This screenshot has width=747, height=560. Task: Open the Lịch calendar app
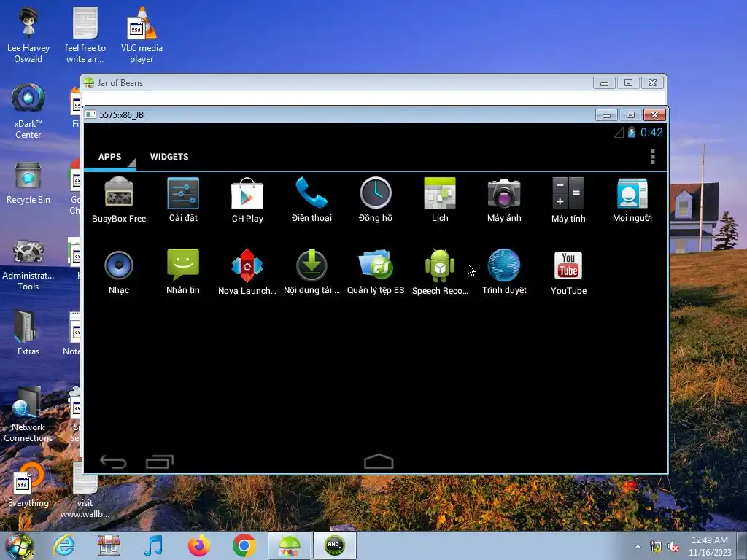(x=440, y=200)
